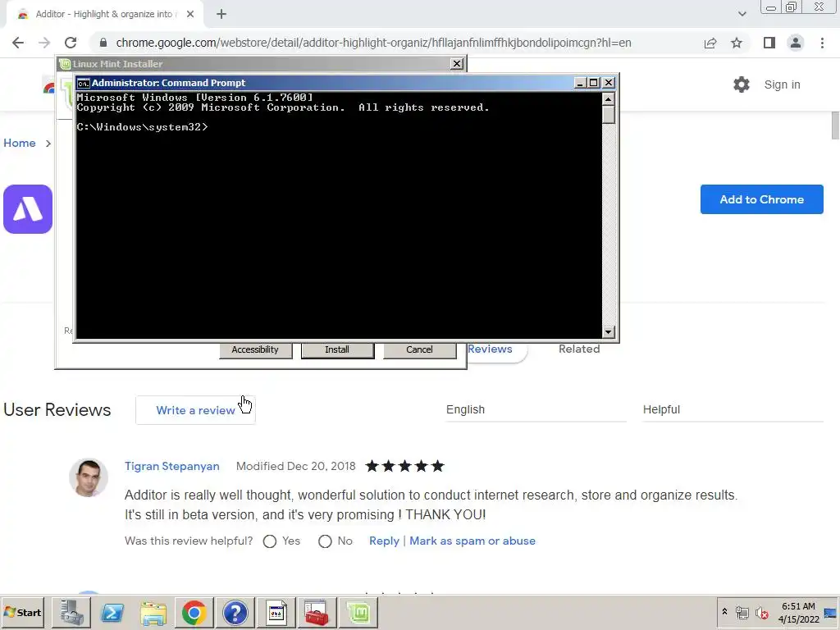The height and width of the screenshot is (630, 840).
Task: Open Web Store settings gear
Action: pos(742,84)
